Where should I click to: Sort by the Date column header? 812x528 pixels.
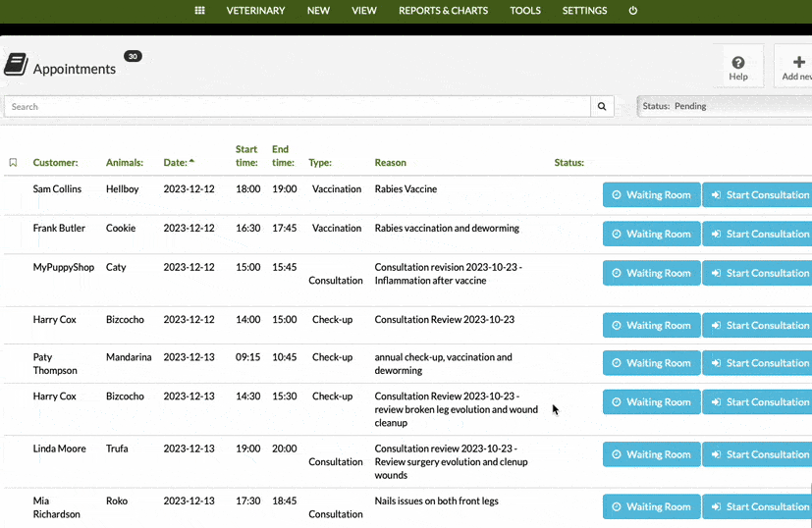(x=179, y=163)
